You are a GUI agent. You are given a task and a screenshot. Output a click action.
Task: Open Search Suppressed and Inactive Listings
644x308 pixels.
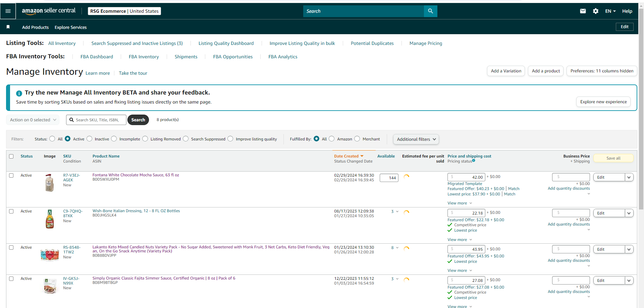137,43
